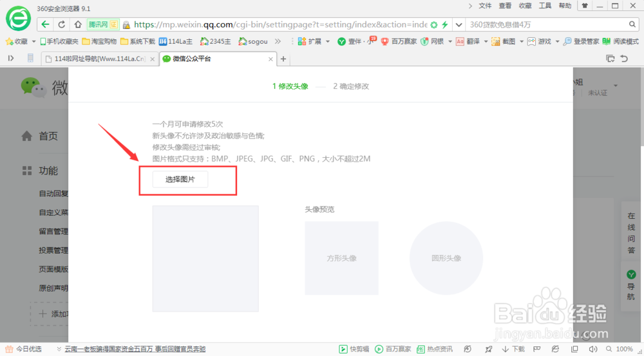Click the mobile phone icon beside tab strip

[30, 59]
